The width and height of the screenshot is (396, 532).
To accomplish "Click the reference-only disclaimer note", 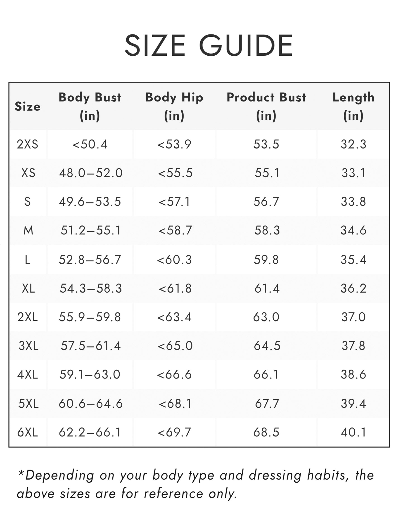I will coord(195,485).
